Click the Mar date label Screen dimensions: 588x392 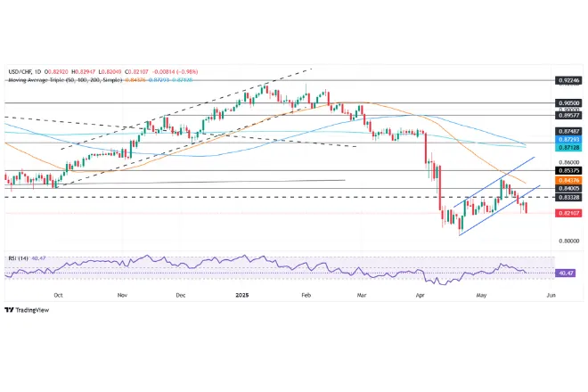tap(362, 295)
